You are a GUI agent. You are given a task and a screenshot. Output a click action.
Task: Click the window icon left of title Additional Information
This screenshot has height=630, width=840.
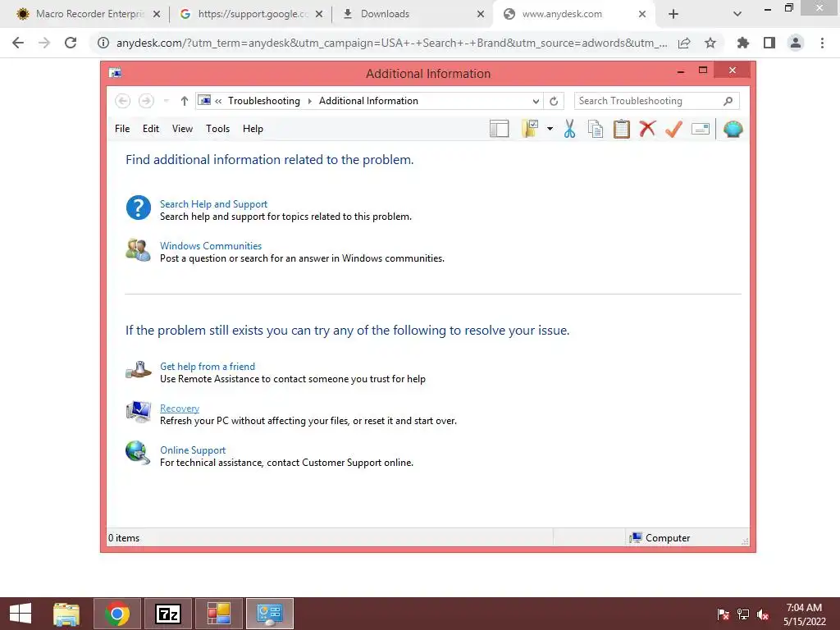(115, 73)
